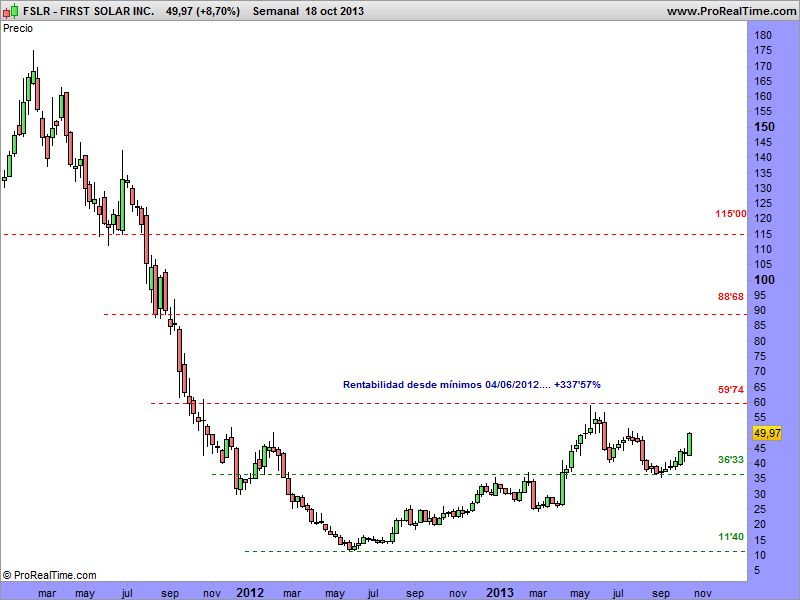Select the red 59'74 resistance label
The image size is (800, 600).
[731, 390]
